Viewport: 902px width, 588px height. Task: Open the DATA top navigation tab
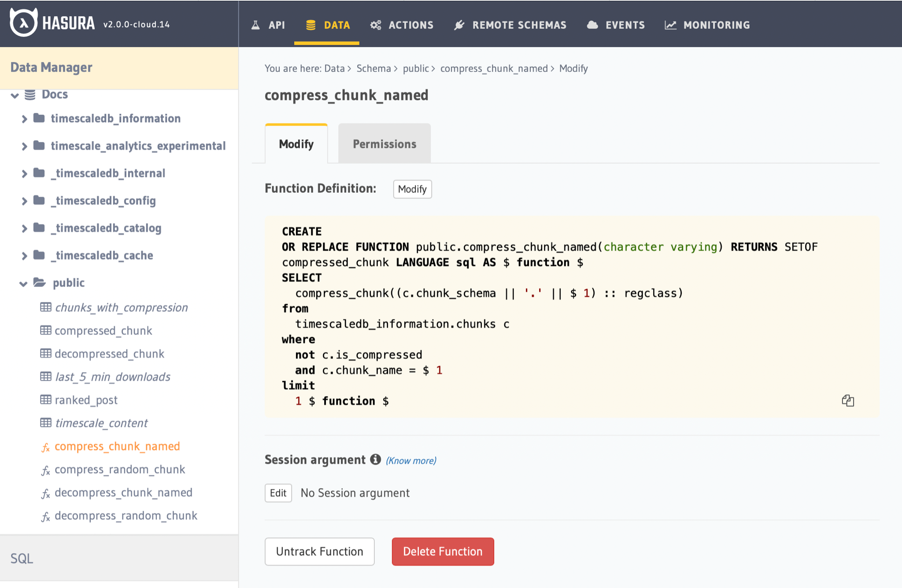(x=328, y=25)
